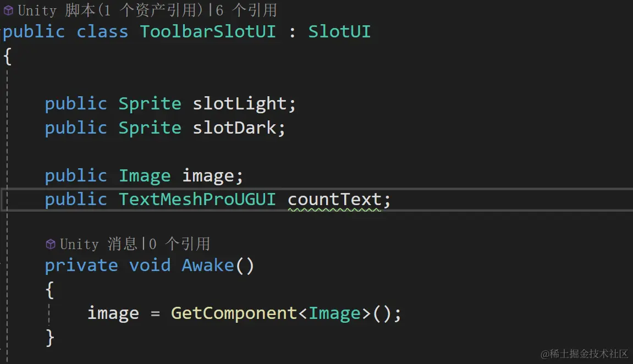Click the Awake method name
The image size is (633, 364).
(x=208, y=266)
